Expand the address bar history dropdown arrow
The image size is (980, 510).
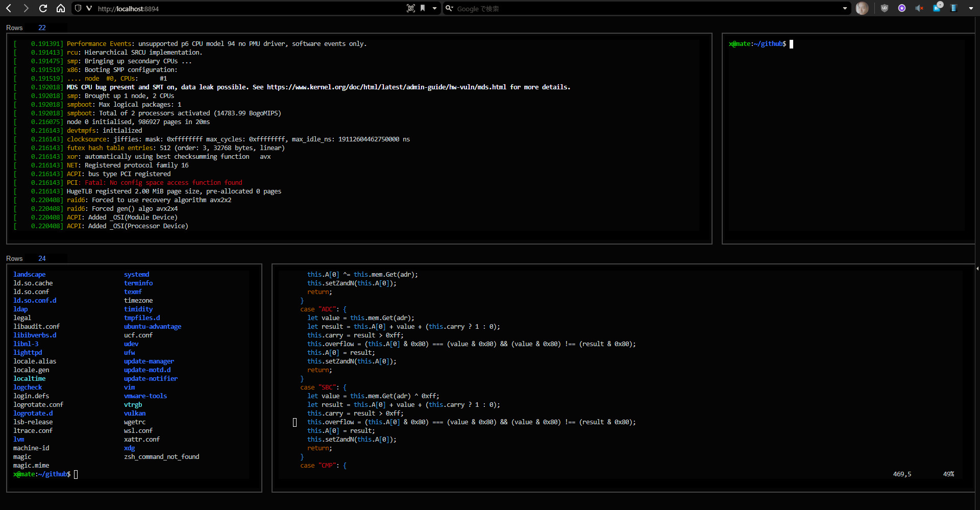click(x=845, y=8)
